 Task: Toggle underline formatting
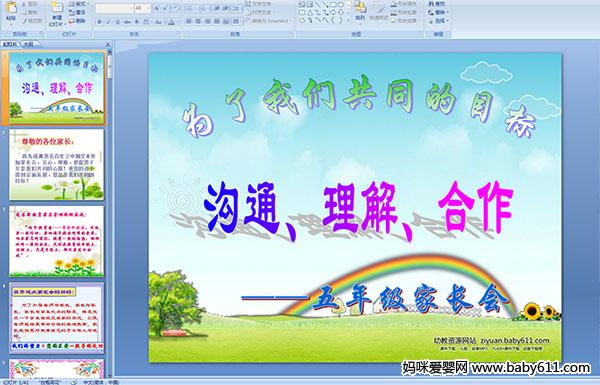[117, 22]
